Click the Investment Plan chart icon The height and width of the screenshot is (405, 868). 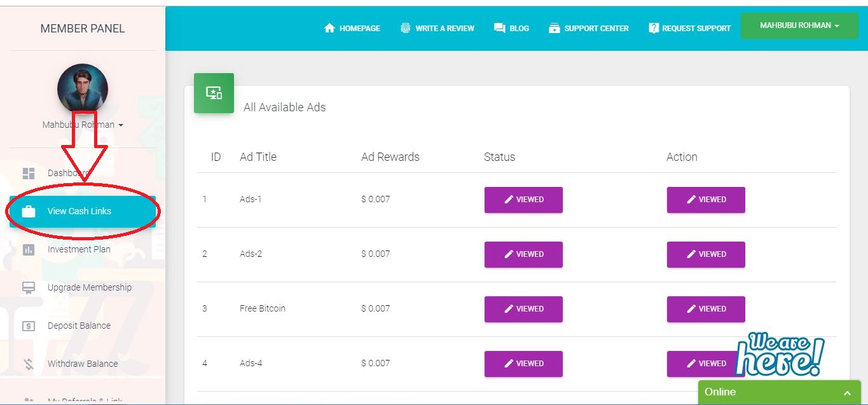[29, 250]
